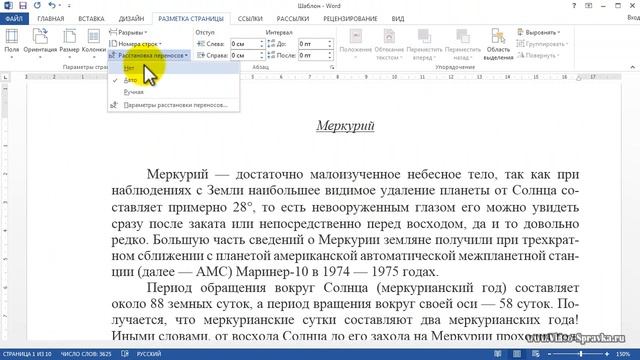The height and width of the screenshot is (360, 640).
Task: Switch to the ДИЗАЙН tab
Action: click(131, 19)
